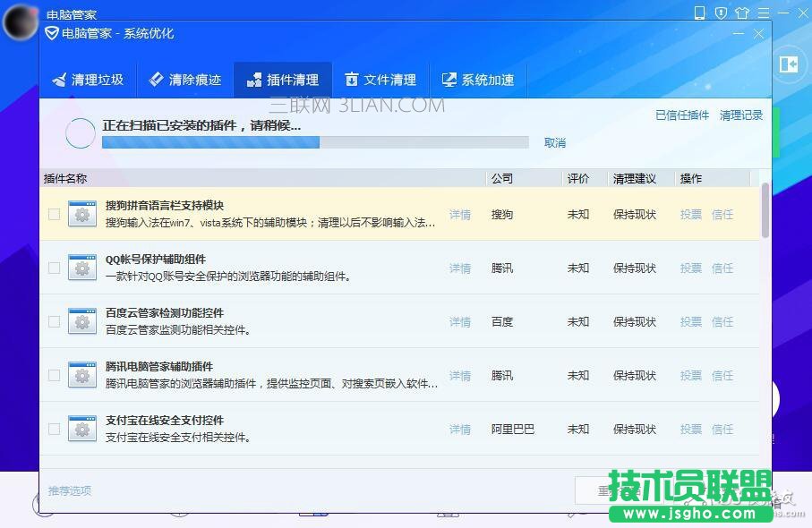This screenshot has width=812, height=528.
Task: Go to the 系统加速 tab
Action: coord(478,80)
